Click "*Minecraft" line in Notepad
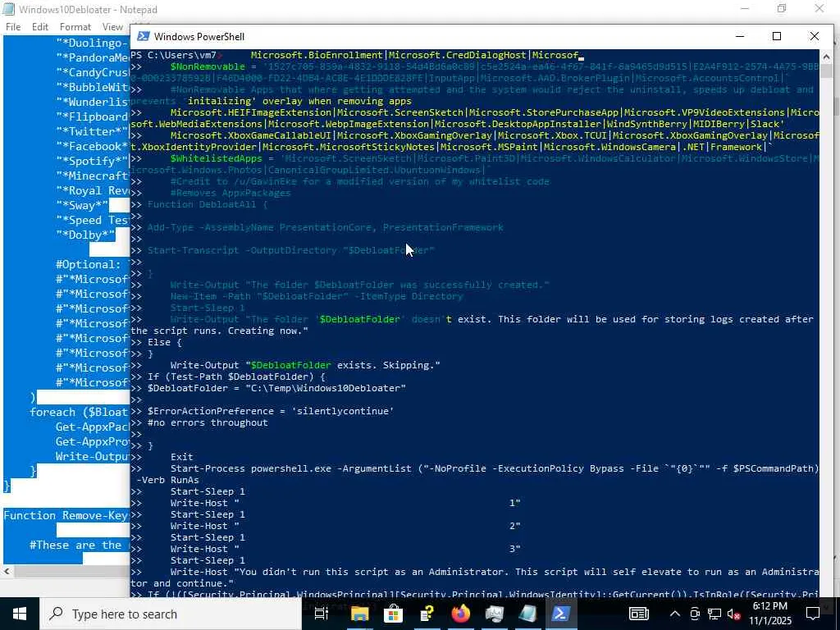840x630 pixels. click(x=92, y=176)
